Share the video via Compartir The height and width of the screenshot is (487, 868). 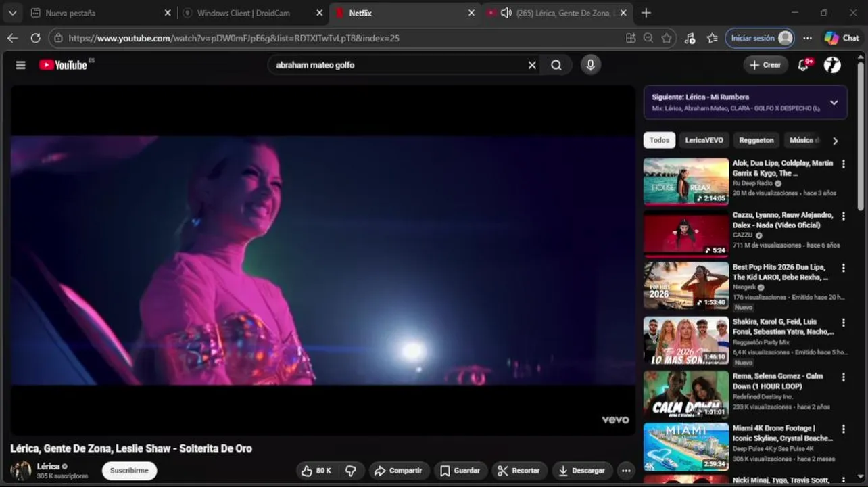(x=399, y=471)
